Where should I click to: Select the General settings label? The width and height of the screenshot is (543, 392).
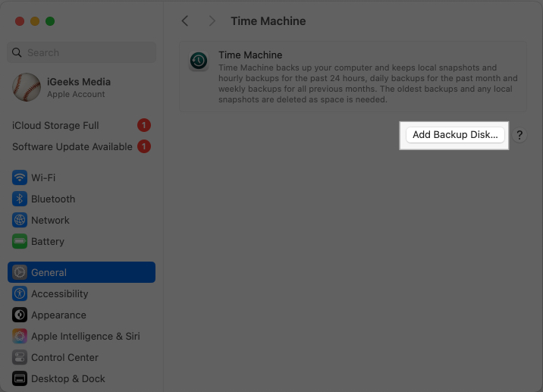click(49, 272)
